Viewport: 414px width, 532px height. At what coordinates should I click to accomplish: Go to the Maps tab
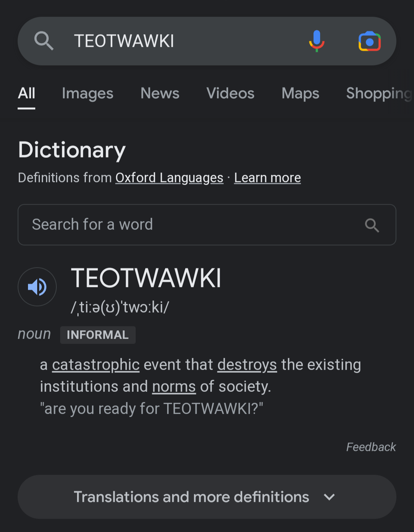[x=300, y=93]
